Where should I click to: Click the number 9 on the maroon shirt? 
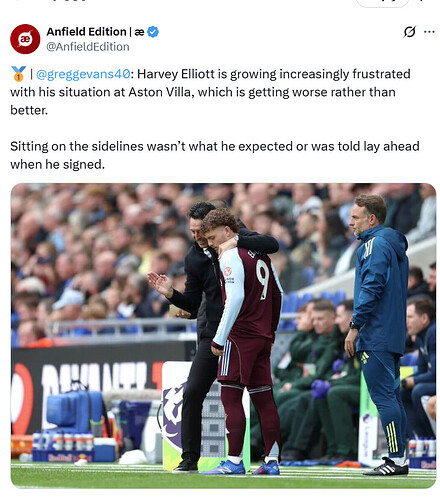(263, 279)
